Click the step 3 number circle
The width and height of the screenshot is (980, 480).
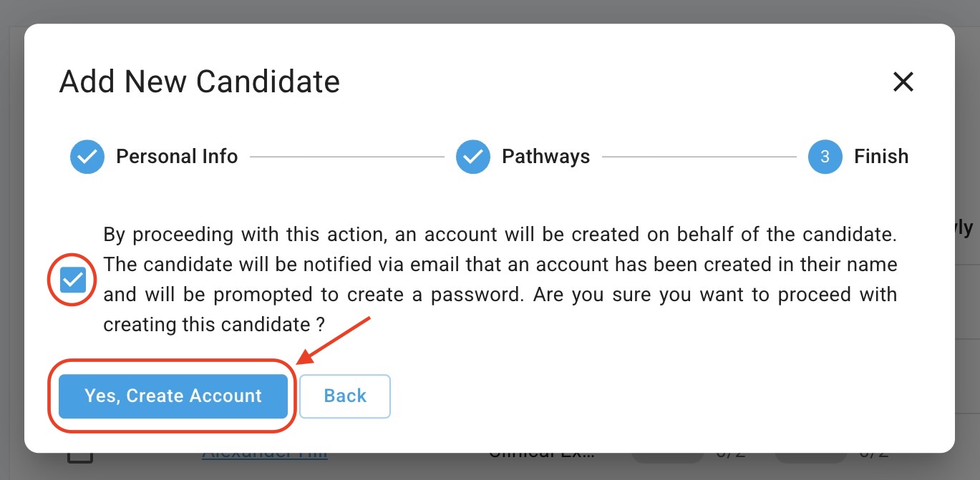pyautogui.click(x=825, y=157)
